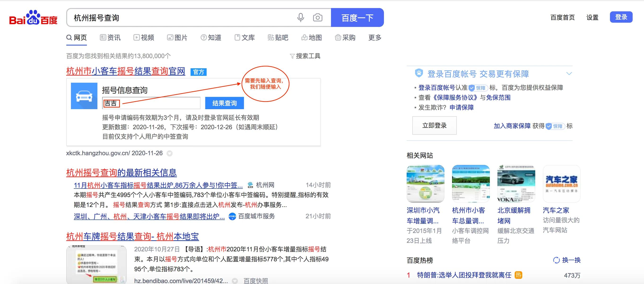This screenshot has width=644, height=284.
Task: Click the input field containing 吉吉
Action: [151, 103]
